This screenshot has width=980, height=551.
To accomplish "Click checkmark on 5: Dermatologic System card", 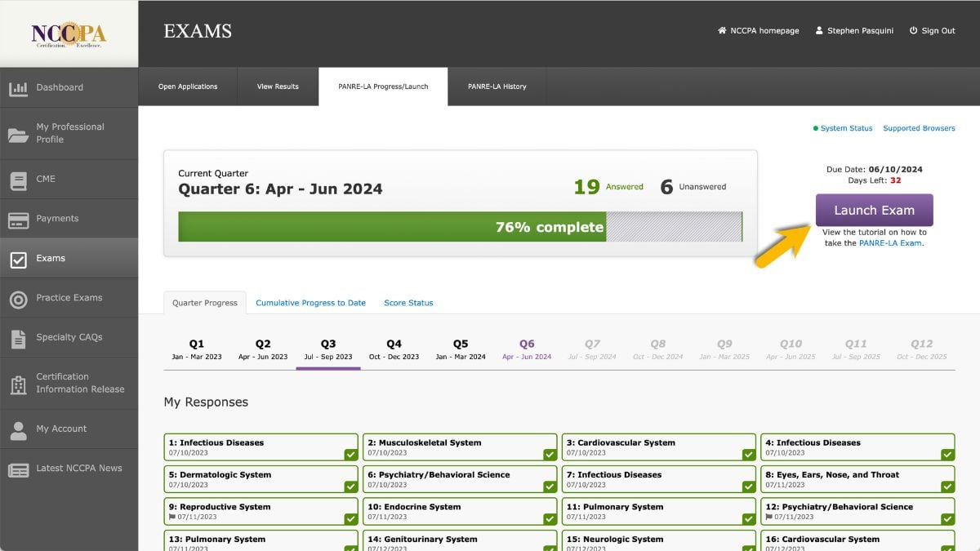I will coord(350,487).
